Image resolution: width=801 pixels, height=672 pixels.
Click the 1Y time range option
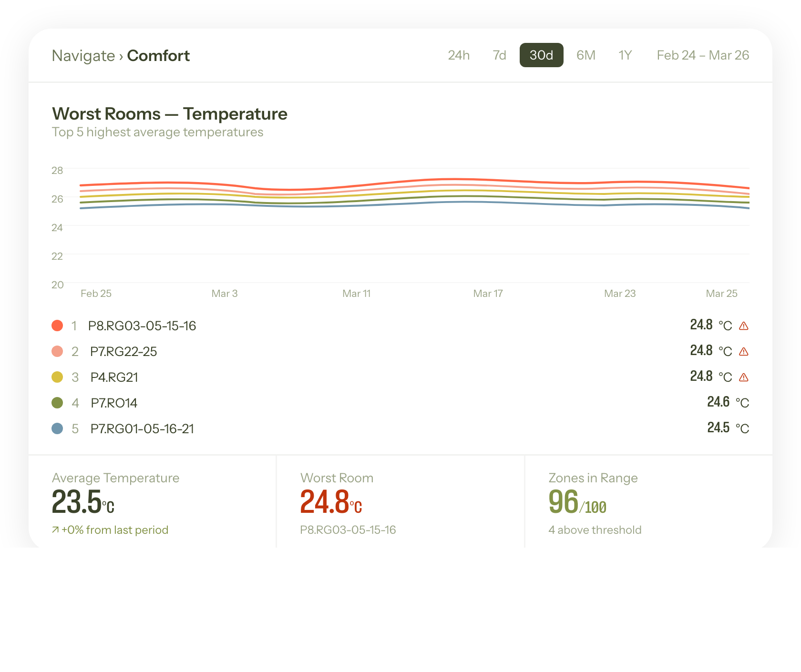pos(625,55)
